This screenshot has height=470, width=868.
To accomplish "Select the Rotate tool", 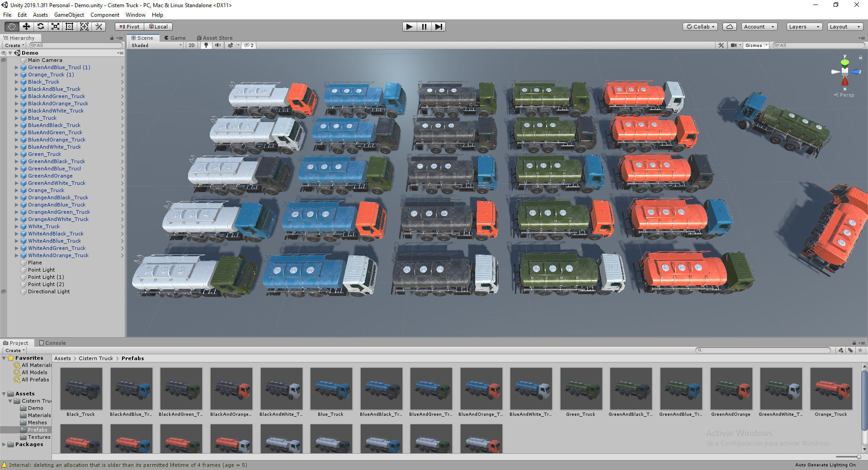I will (41, 27).
